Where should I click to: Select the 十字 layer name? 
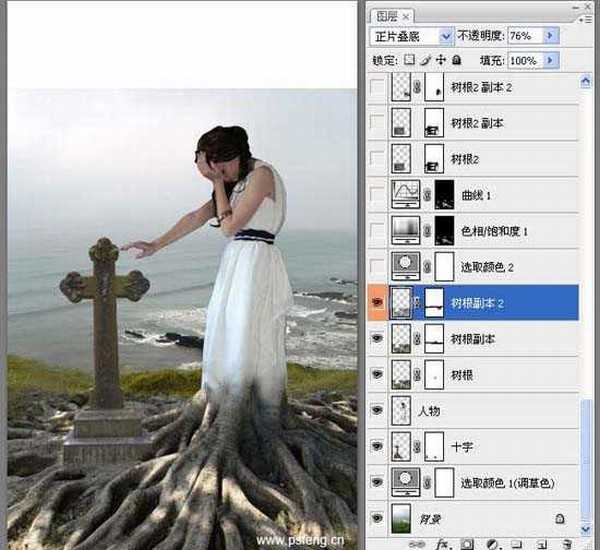click(462, 447)
